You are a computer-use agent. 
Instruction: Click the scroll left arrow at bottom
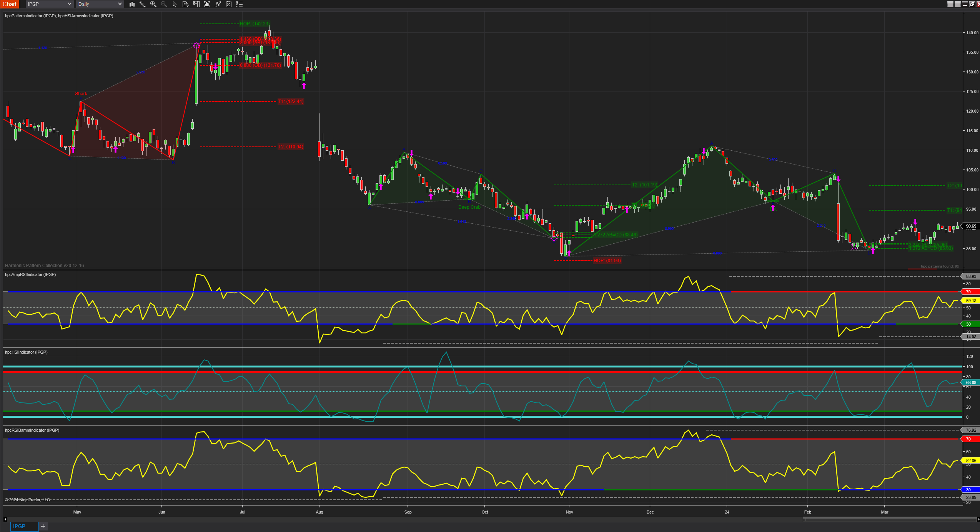[x=5, y=519]
